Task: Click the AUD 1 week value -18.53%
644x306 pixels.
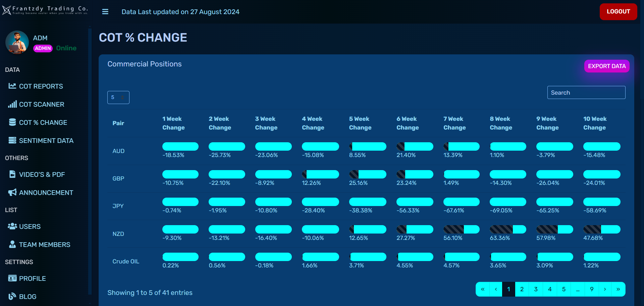Action: point(173,155)
